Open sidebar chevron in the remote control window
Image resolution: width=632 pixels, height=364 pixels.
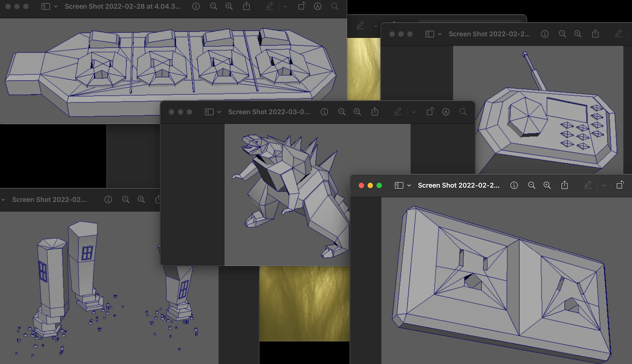[x=440, y=34]
